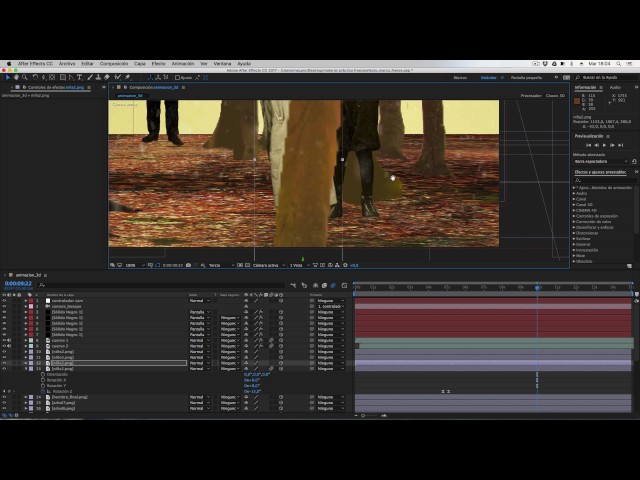Click the Info panel color swatch
The height and width of the screenshot is (480, 640).
577,101
